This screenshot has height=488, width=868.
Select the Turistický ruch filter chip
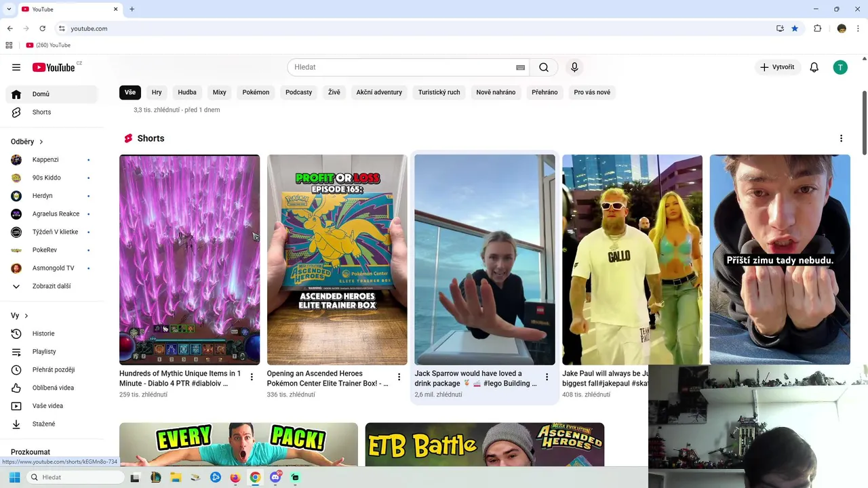tap(439, 92)
